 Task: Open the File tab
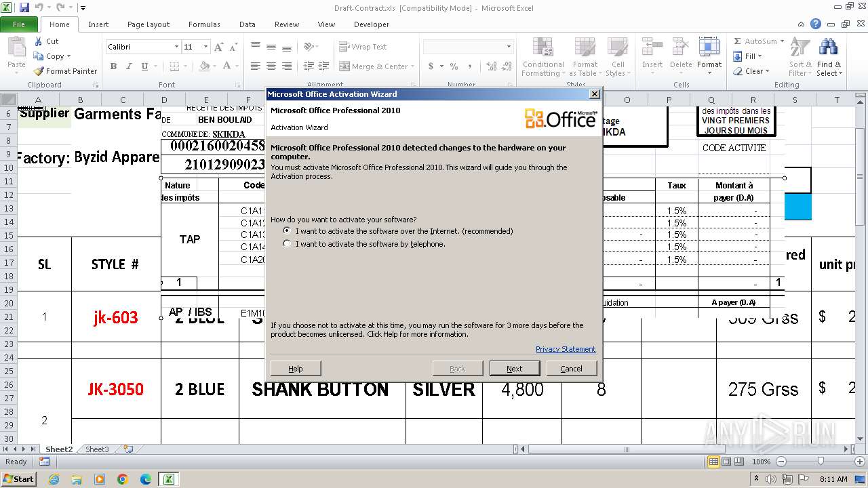[x=19, y=24]
